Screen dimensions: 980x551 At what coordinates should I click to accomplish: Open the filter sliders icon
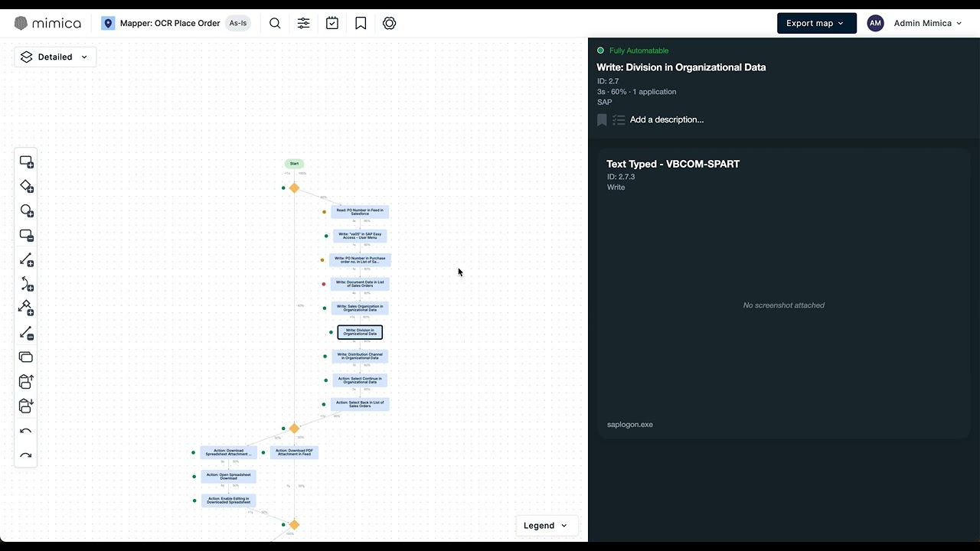click(304, 23)
